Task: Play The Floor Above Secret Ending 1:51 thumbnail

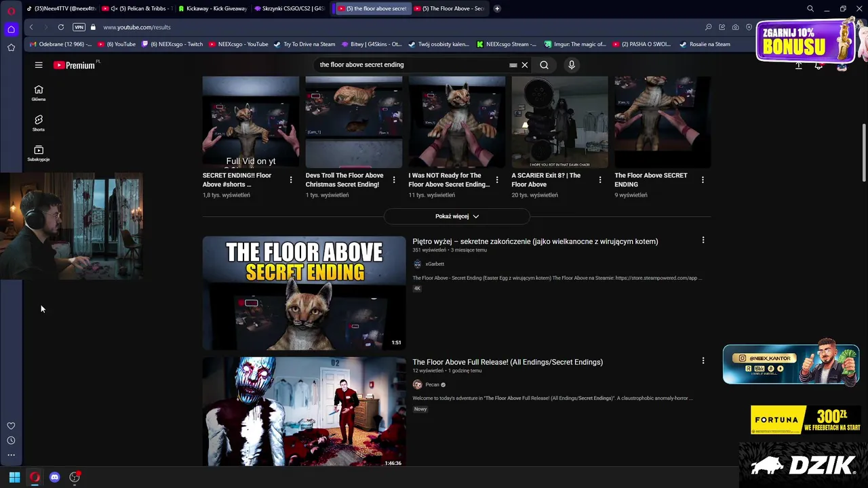Action: point(304,293)
